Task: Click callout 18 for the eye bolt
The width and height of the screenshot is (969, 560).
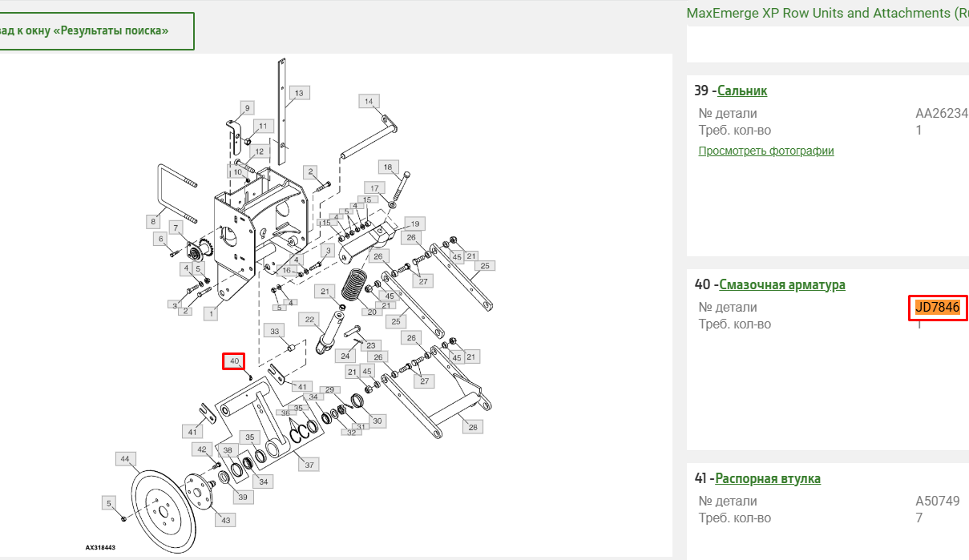Action: click(389, 167)
